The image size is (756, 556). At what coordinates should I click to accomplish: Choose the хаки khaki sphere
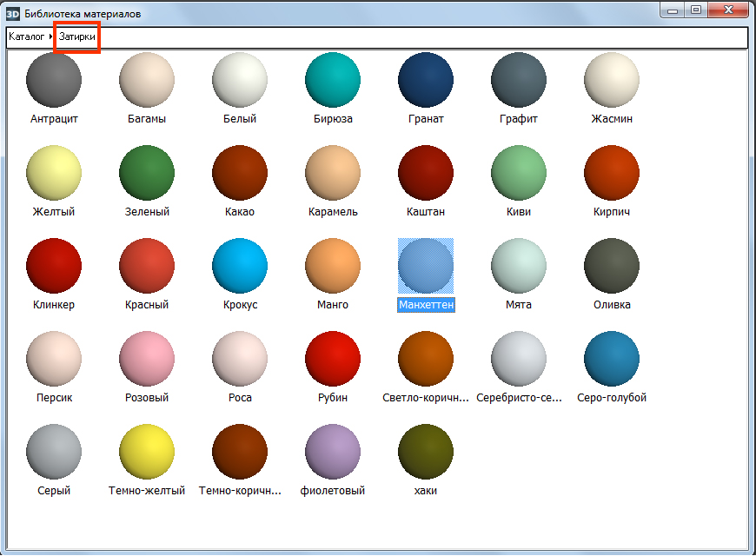(426, 453)
